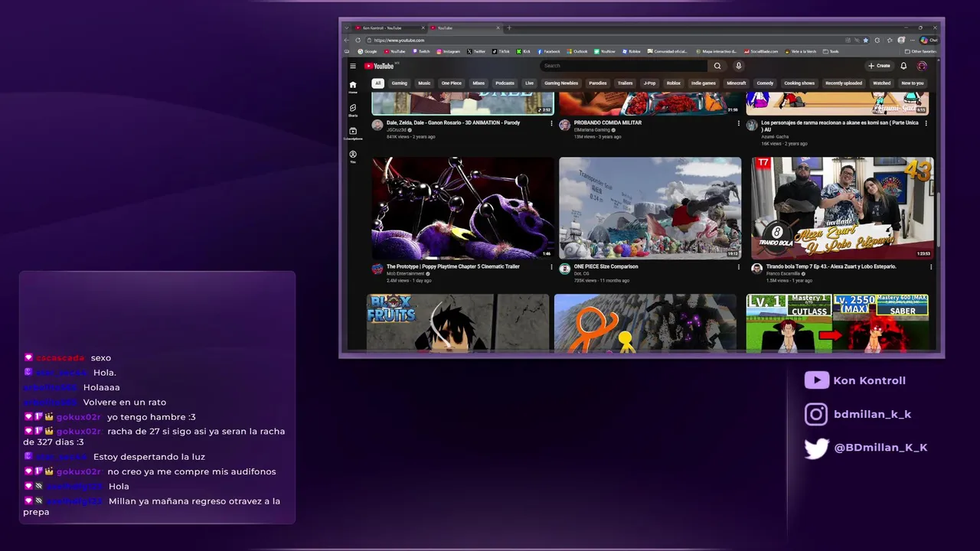Image resolution: width=980 pixels, height=551 pixels.
Task: Open more options for Dale, Zelda, Dale video
Action: click(551, 123)
